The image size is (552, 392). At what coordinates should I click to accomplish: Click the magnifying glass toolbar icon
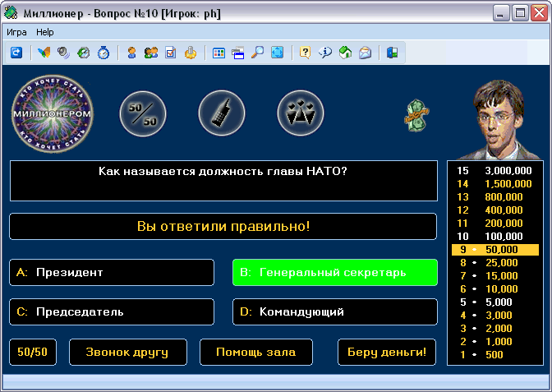[x=258, y=53]
